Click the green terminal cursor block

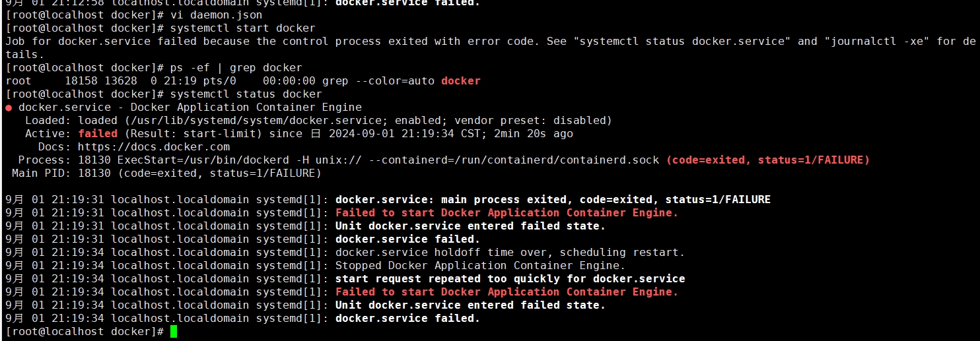(x=174, y=331)
